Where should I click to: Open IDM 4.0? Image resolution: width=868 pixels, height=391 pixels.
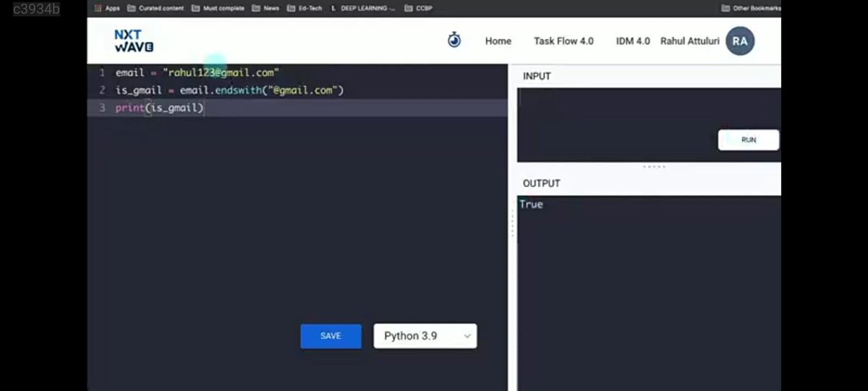(633, 41)
